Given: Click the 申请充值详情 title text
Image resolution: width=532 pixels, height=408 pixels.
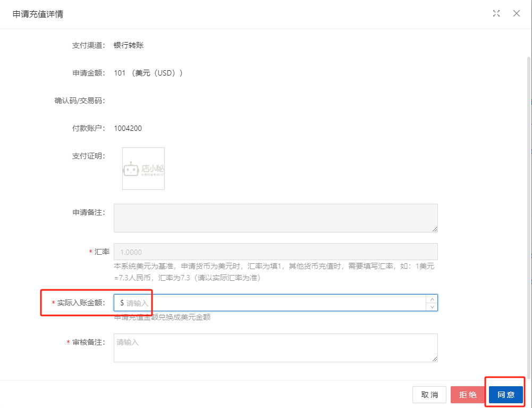Looking at the screenshot, I should pyautogui.click(x=38, y=14).
